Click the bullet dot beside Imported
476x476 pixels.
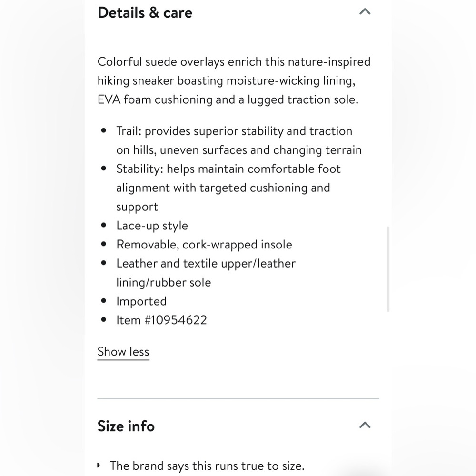click(104, 301)
